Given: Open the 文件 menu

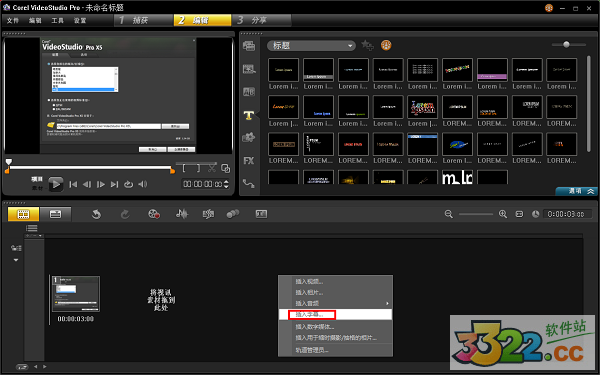Looking at the screenshot, I should pos(13,21).
